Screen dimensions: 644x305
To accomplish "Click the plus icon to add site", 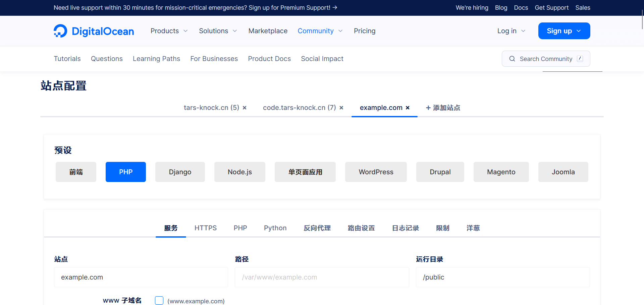I will 428,108.
